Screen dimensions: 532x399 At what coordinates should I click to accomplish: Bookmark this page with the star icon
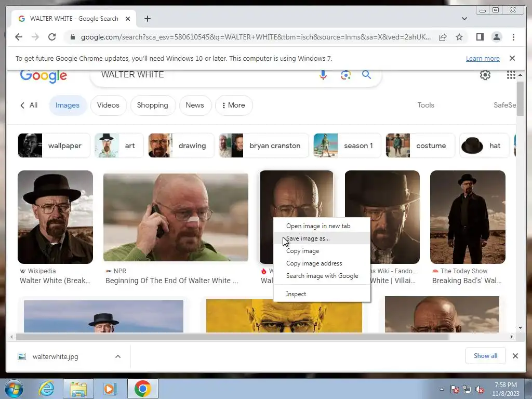(459, 37)
